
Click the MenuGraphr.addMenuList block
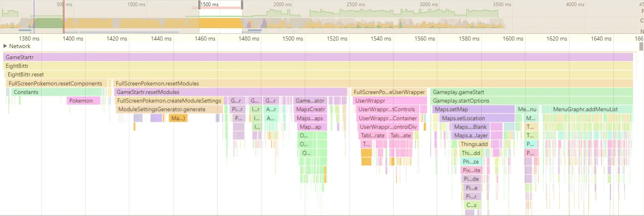click(586, 109)
